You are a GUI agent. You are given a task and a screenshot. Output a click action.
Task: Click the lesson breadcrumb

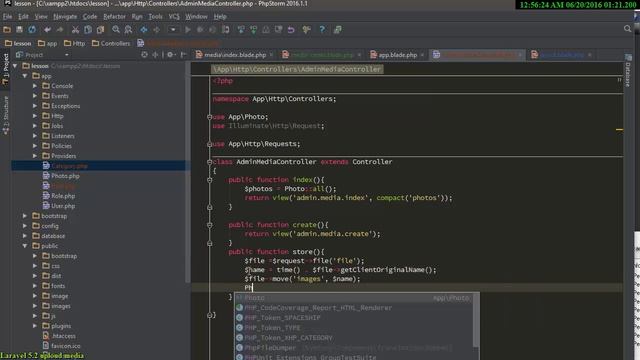coord(18,43)
